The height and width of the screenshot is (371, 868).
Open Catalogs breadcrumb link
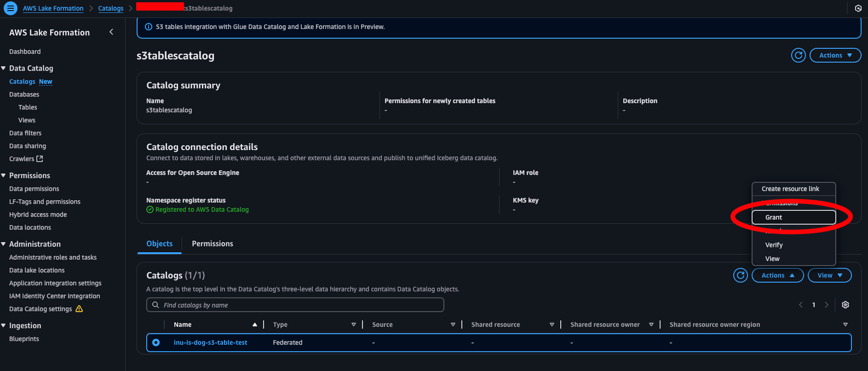[x=111, y=8]
